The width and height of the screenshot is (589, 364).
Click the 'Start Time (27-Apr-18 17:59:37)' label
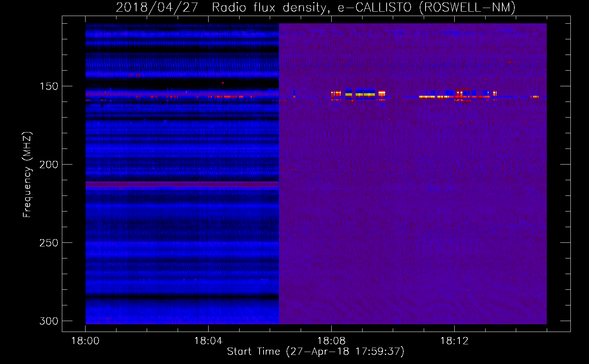click(x=316, y=352)
